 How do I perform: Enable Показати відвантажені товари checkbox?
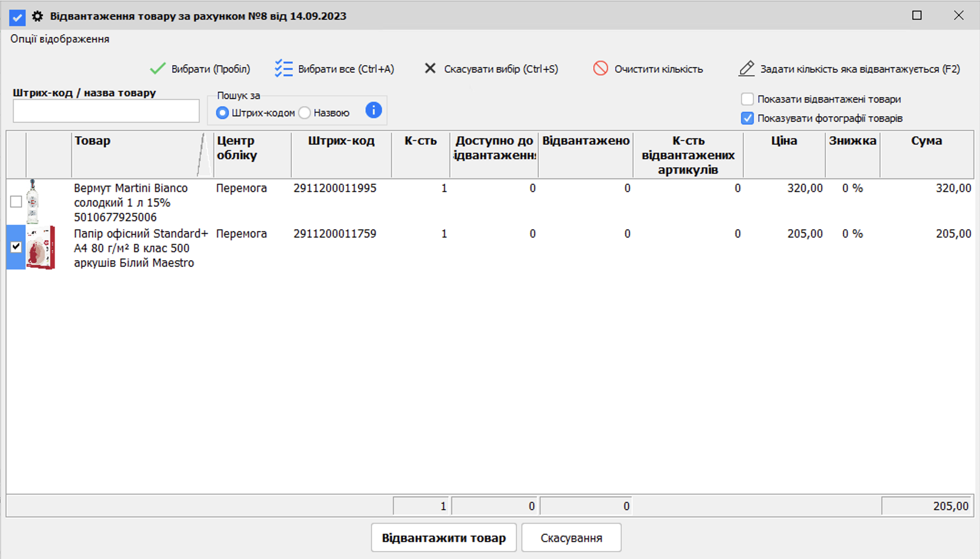click(x=747, y=99)
